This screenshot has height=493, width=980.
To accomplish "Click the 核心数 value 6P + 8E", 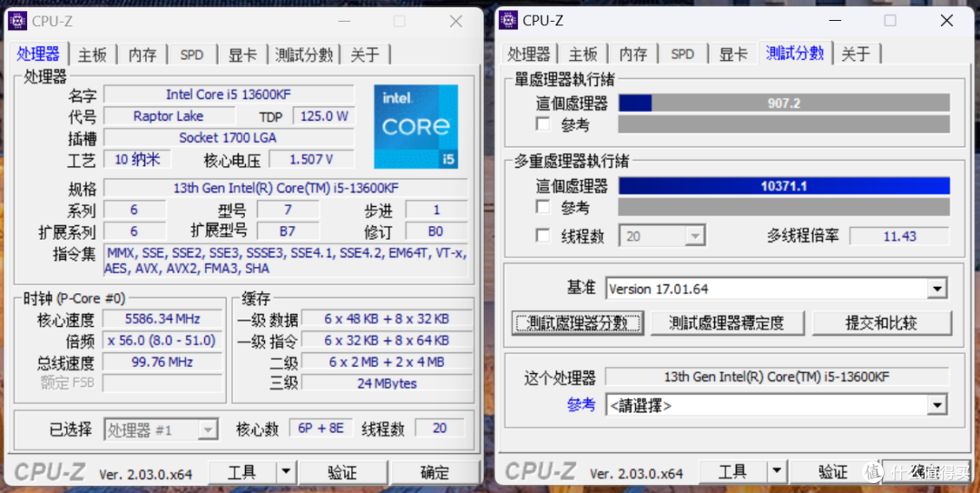I will pos(321,429).
